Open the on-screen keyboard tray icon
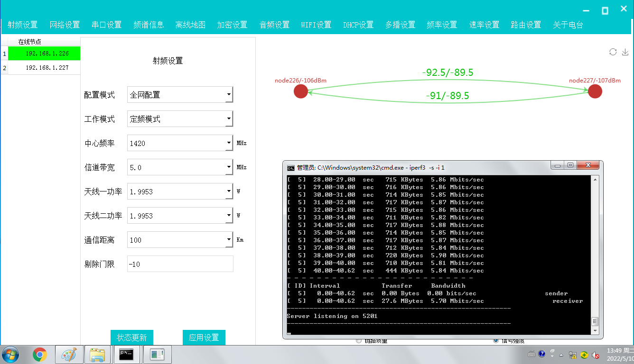Image resolution: width=634 pixels, height=364 pixels. 532,354
